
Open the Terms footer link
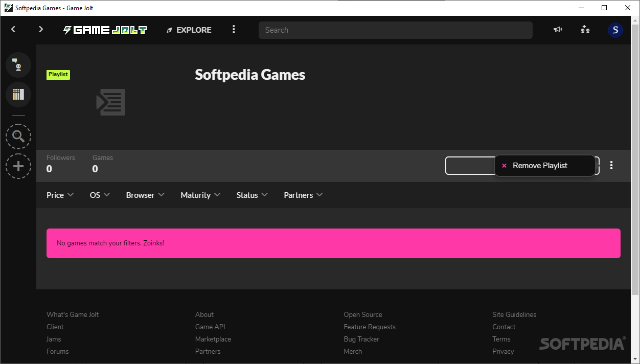coord(501,339)
